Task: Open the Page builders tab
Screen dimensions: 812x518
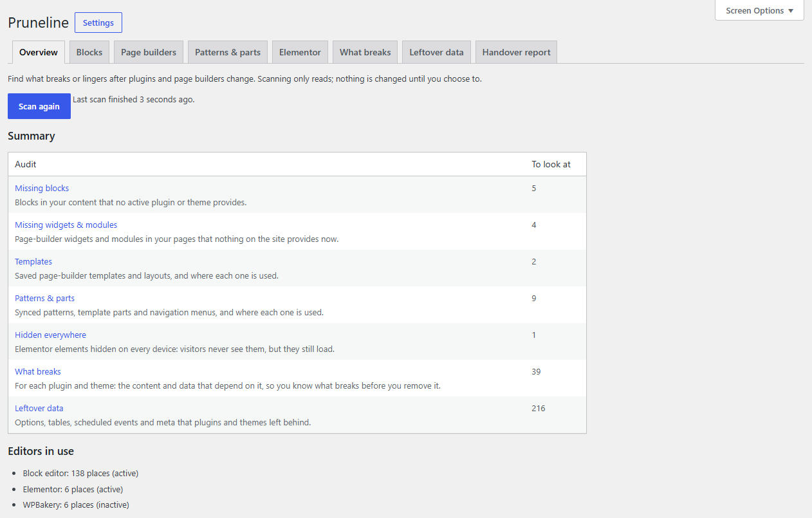Action: point(149,52)
